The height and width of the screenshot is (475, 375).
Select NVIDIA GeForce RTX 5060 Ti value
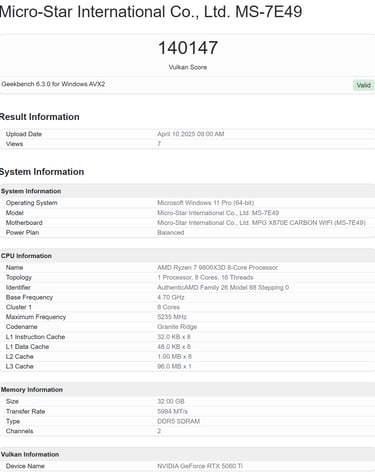[x=200, y=466]
